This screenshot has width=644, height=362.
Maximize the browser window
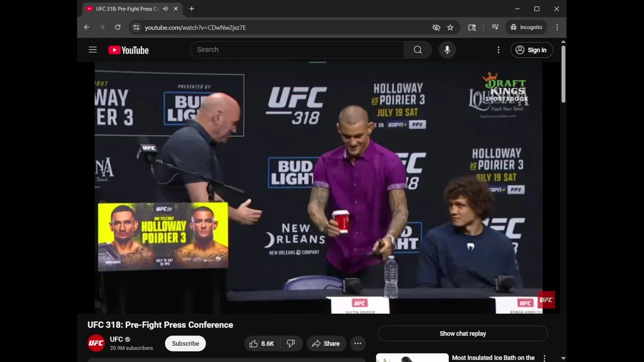tap(537, 9)
